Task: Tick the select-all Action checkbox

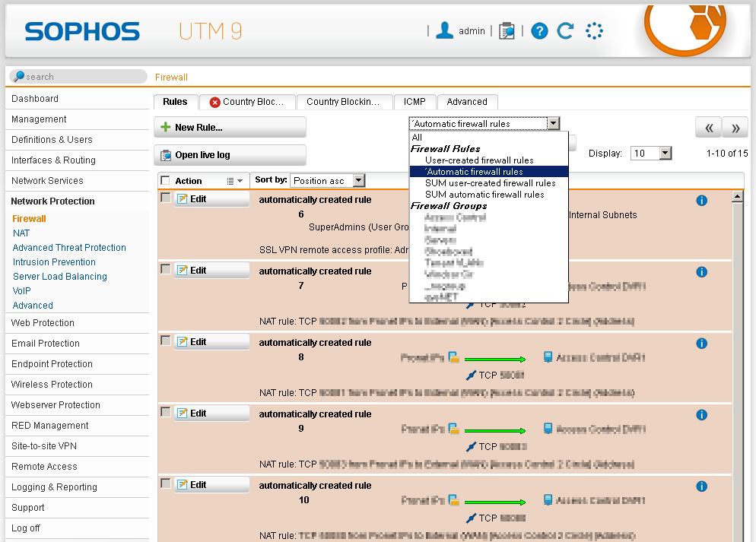Action: click(x=165, y=180)
